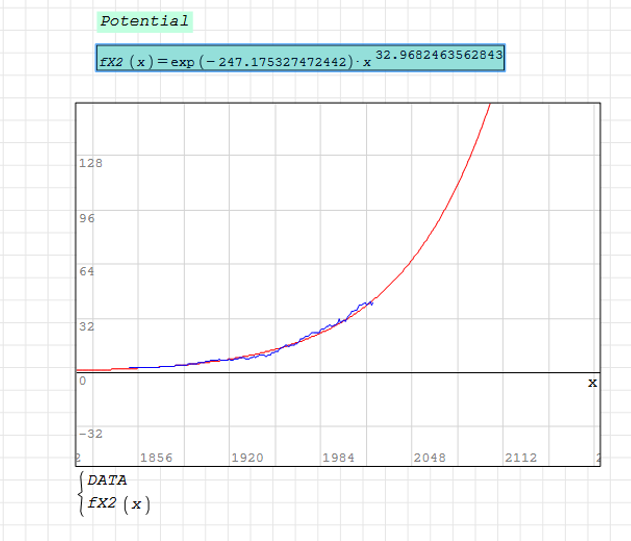Click the 2048 x-axis tick label
Screen dimensions: 631x541
429,457
